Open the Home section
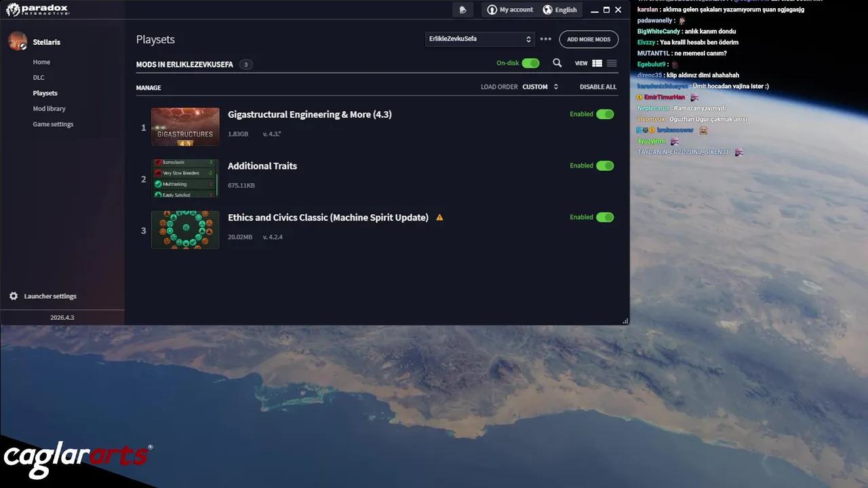 (x=41, y=62)
